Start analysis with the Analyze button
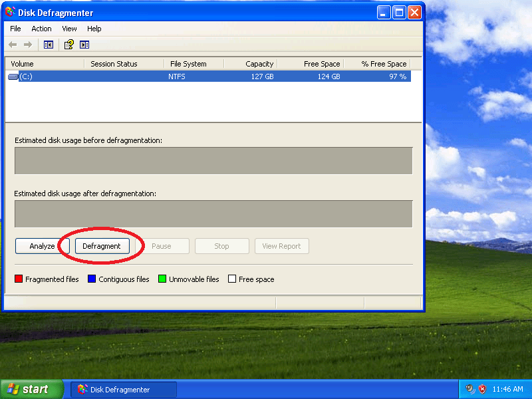Image resolution: width=532 pixels, height=399 pixels. click(42, 246)
